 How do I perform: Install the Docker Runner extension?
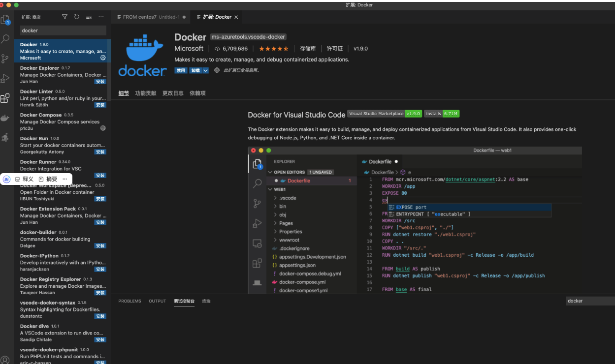tap(100, 175)
